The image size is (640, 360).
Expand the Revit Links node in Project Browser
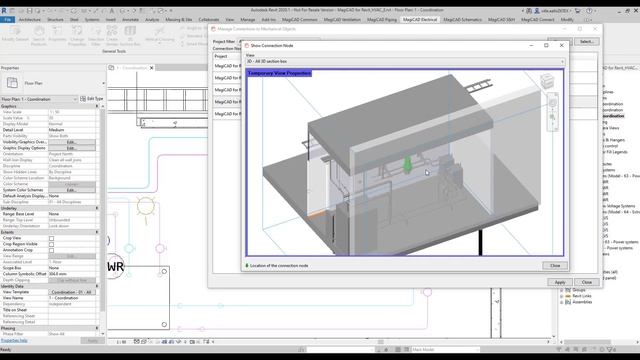point(562,296)
